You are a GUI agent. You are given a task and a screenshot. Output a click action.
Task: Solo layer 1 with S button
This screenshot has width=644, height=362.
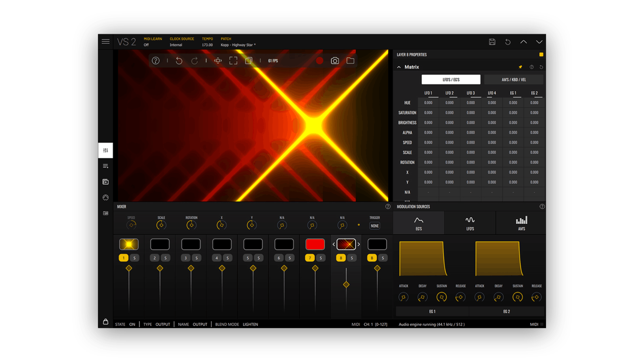(135, 258)
